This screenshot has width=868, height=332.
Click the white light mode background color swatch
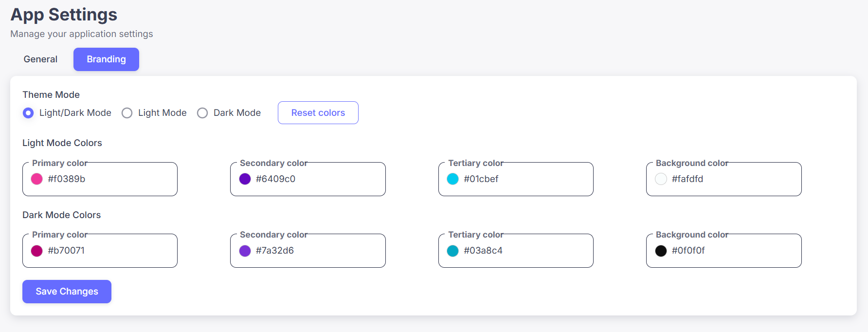661,179
